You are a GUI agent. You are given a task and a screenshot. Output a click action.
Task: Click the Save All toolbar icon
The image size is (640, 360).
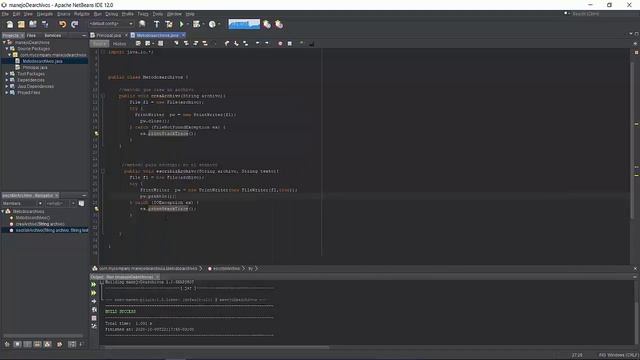click(x=45, y=24)
